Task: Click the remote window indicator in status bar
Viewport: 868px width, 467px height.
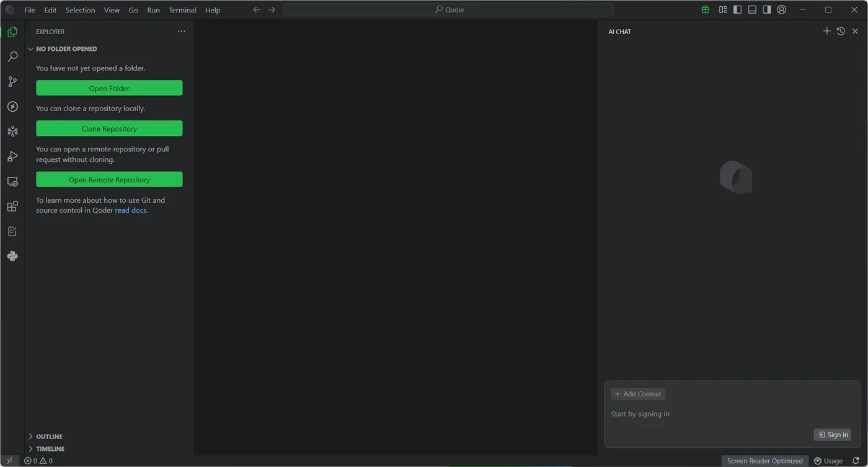Action: tap(9, 461)
